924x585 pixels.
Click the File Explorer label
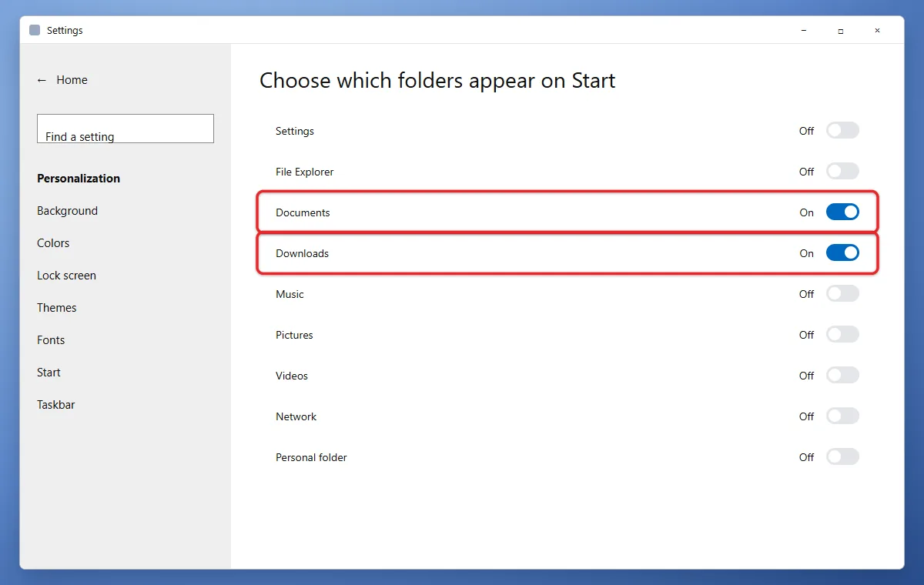[x=304, y=172]
